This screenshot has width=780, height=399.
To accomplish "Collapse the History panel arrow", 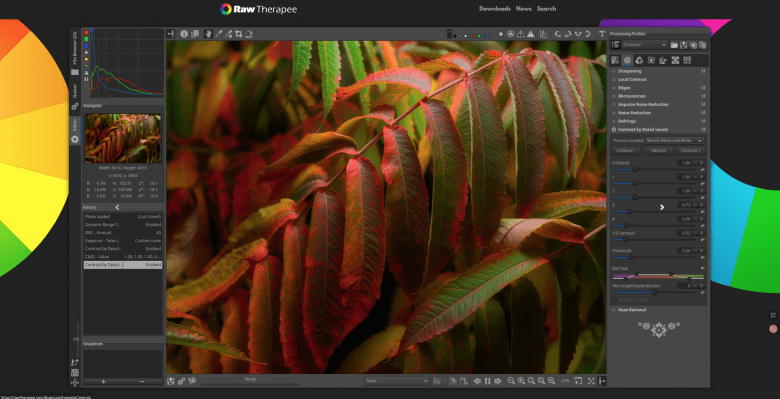I will pos(117,207).
